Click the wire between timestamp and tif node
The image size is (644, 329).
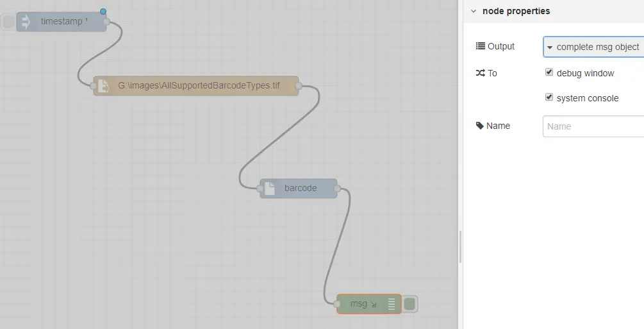100,53
